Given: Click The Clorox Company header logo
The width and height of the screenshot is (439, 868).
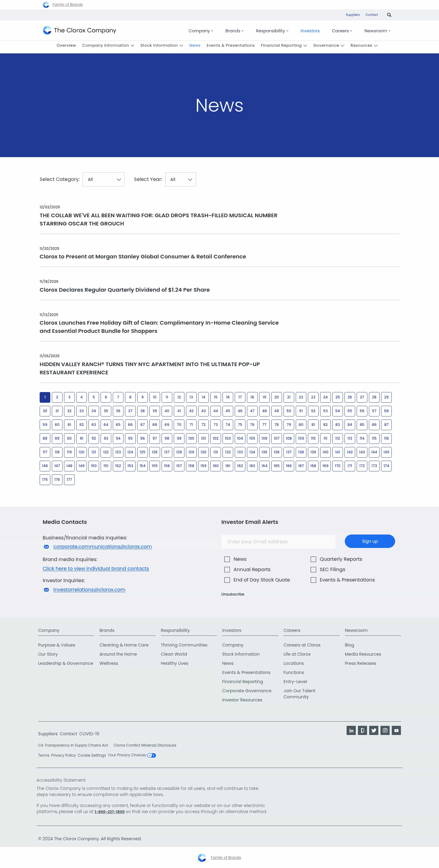Looking at the screenshot, I should click(80, 30).
